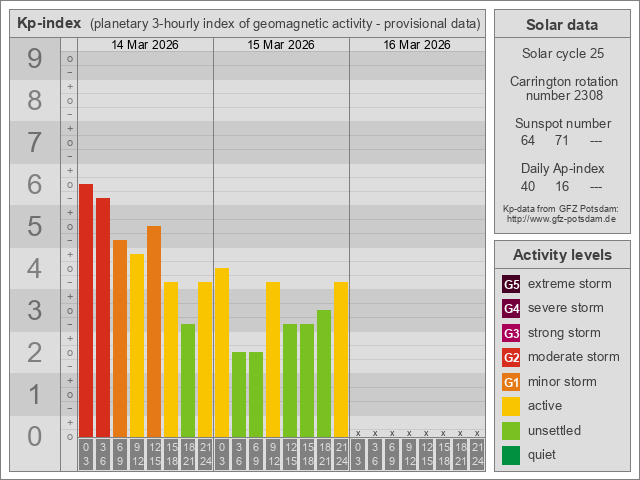Click the Activity levels panel heading
640x480 pixels.
pos(561,254)
